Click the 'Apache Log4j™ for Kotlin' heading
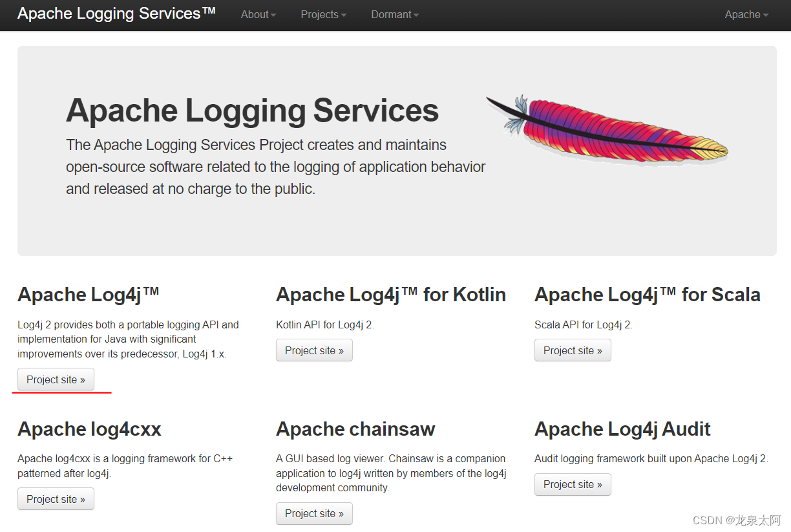The image size is (791, 532). point(391,295)
